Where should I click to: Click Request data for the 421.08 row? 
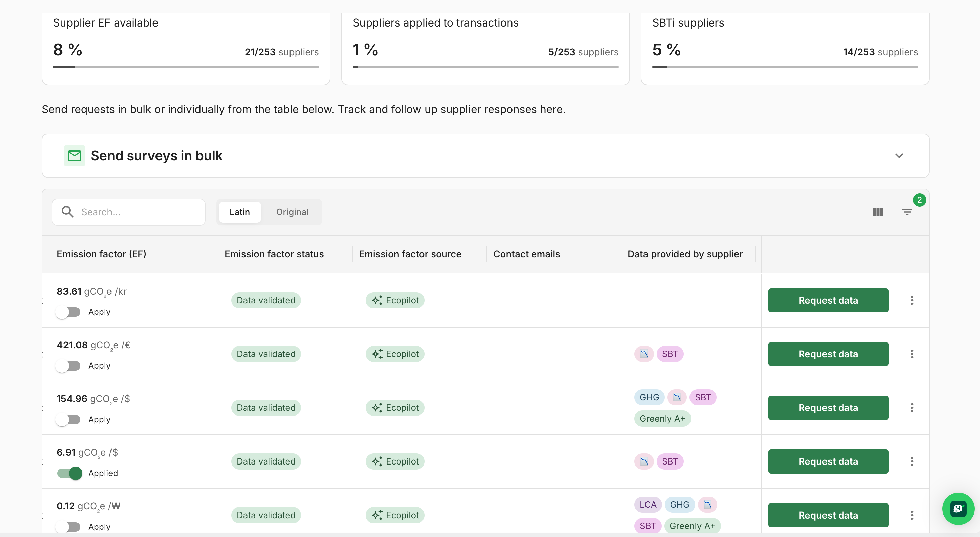(828, 354)
